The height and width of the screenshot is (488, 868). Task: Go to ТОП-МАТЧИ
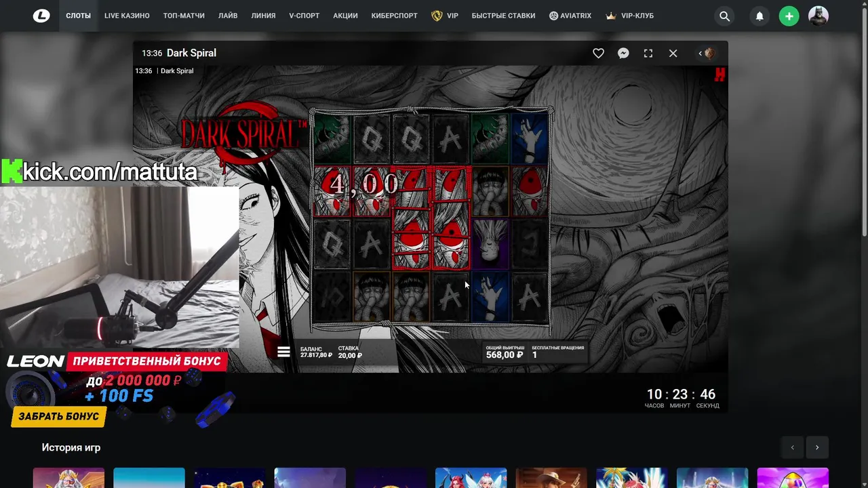tap(184, 16)
